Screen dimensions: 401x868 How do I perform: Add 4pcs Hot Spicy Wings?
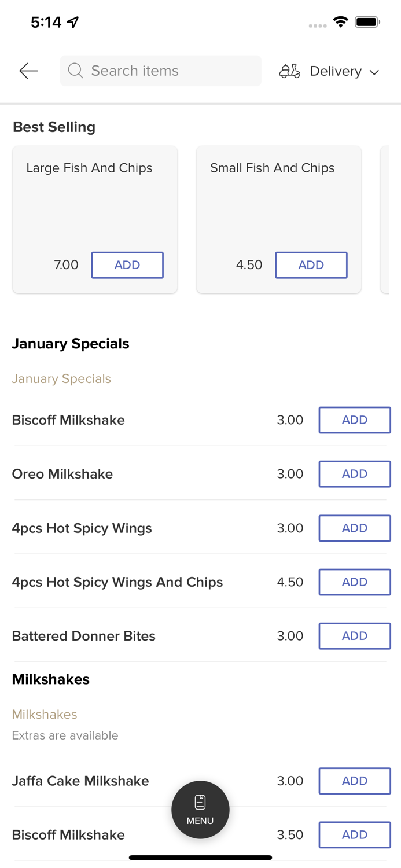click(354, 528)
